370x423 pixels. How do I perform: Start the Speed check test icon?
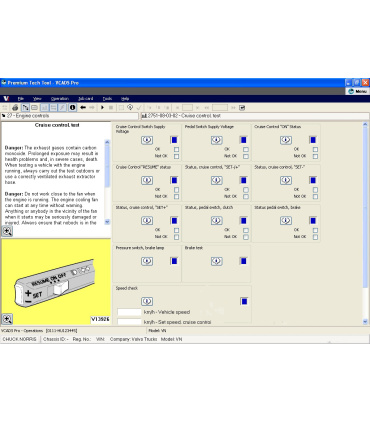click(147, 301)
